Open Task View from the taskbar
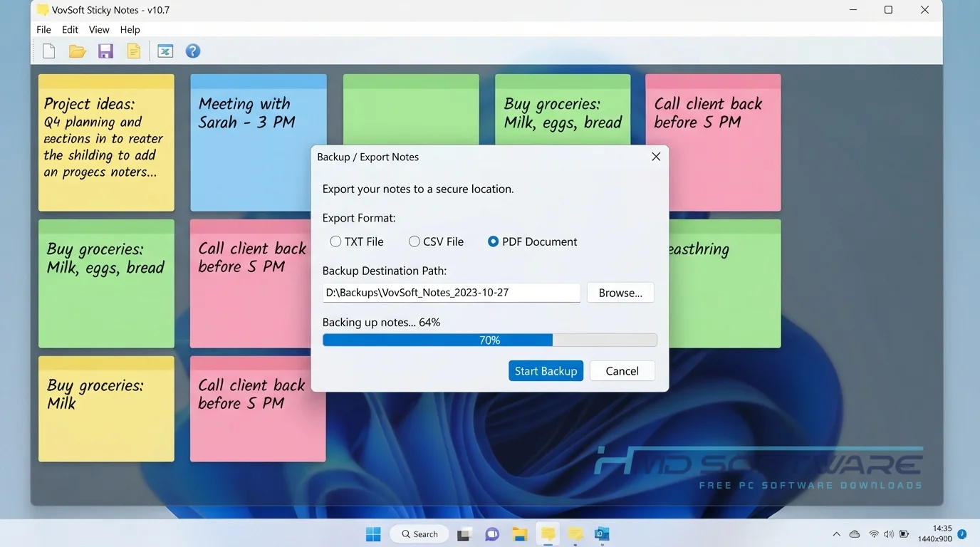The width and height of the screenshot is (980, 547). tap(464, 534)
